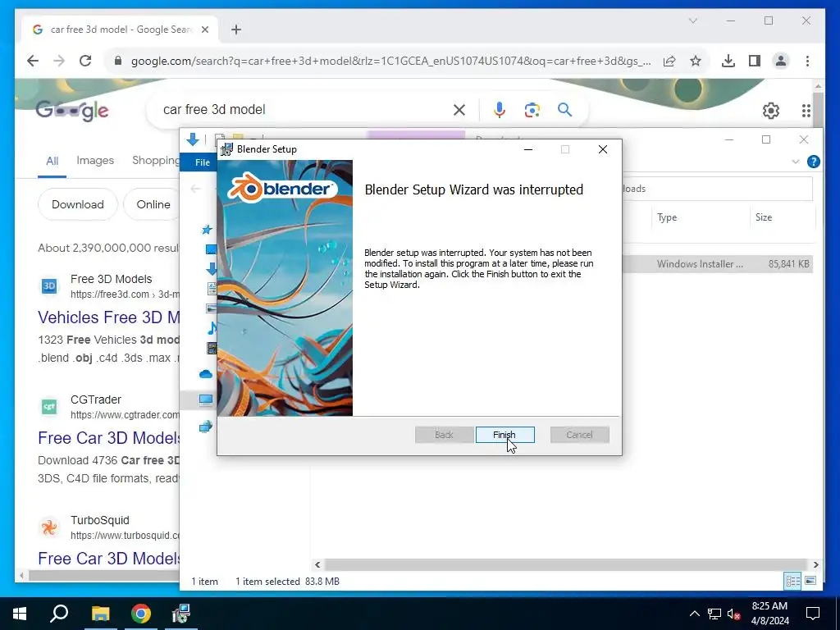
Task: Open the muted volume tray icon
Action: (x=733, y=614)
